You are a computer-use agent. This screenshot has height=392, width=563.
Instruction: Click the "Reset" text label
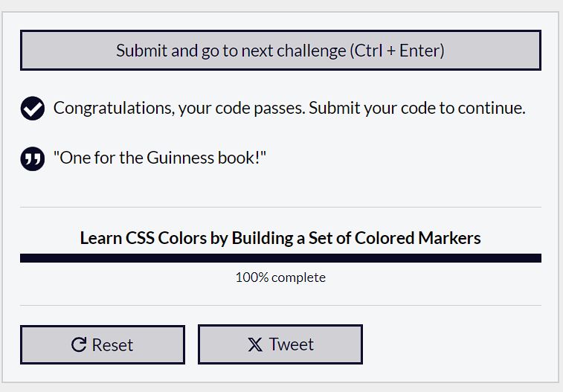(112, 345)
